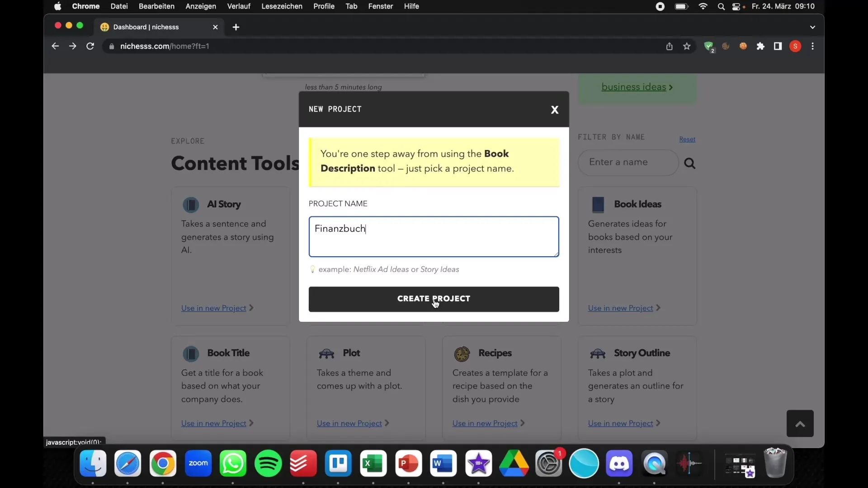
Task: Click the CREATE PROJECT button
Action: point(434,299)
